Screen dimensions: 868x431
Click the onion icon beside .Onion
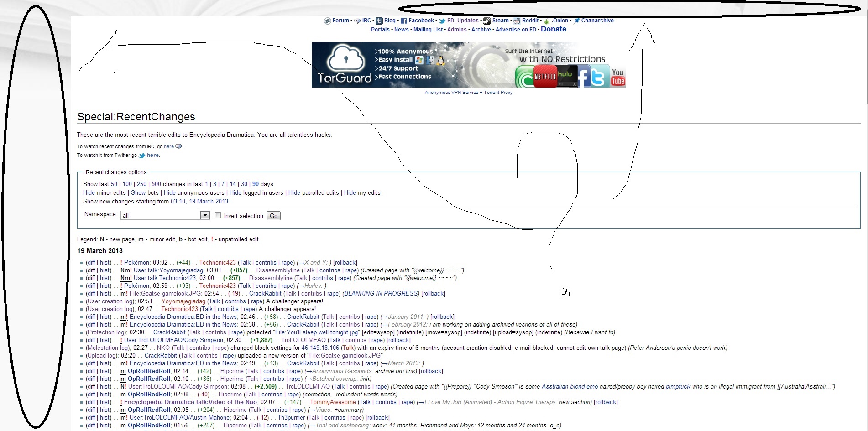(546, 21)
